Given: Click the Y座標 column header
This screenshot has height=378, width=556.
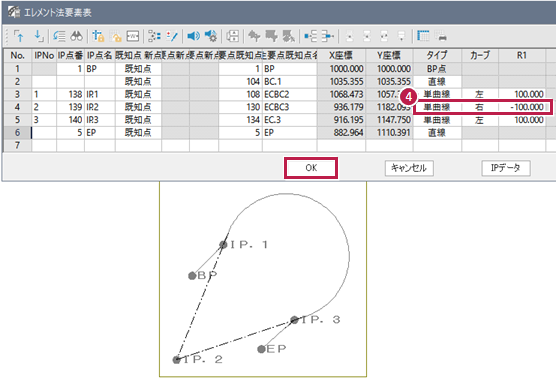Looking at the screenshot, I should (x=389, y=56).
